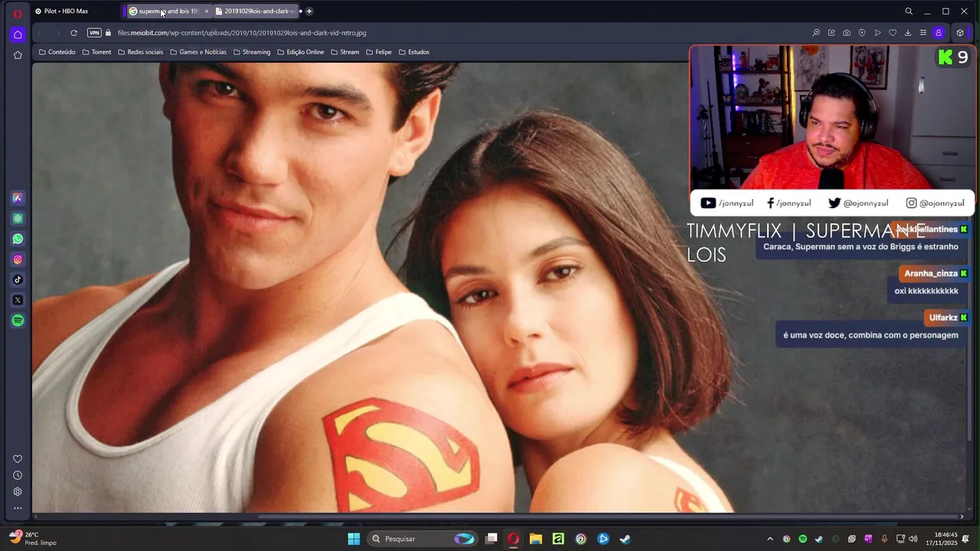The width and height of the screenshot is (980, 551).
Task: Click the Pesquisar taskbar search box
Action: [423, 539]
